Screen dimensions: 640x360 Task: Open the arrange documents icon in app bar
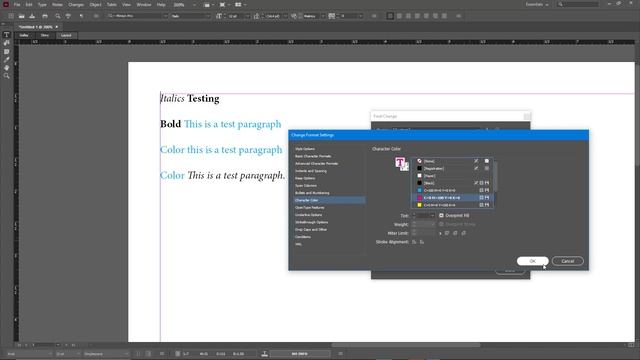point(240,5)
